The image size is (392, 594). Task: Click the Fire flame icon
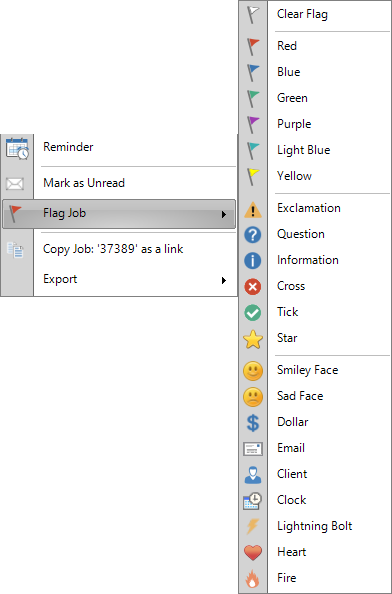coord(253,578)
